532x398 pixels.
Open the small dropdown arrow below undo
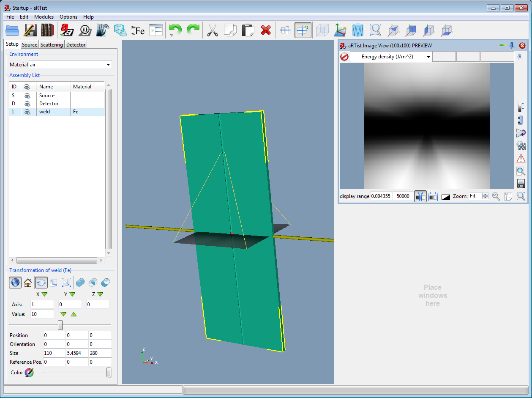(x=172, y=35)
